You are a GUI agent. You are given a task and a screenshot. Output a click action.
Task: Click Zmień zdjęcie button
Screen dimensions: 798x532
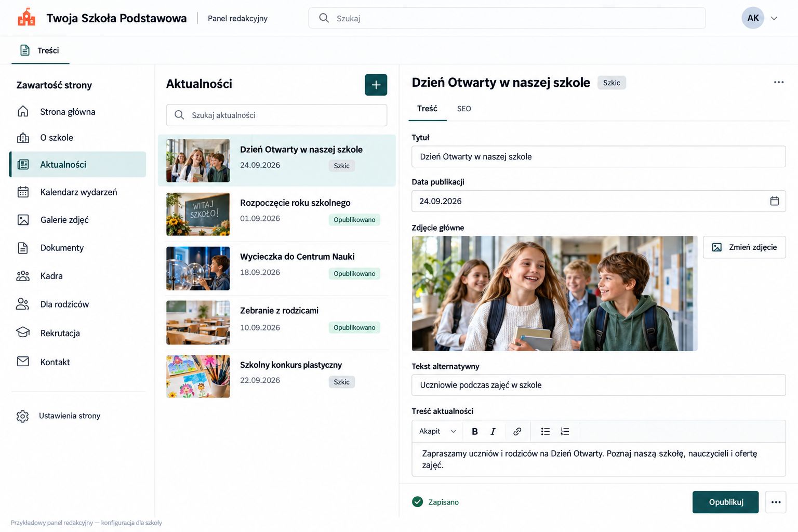click(744, 247)
